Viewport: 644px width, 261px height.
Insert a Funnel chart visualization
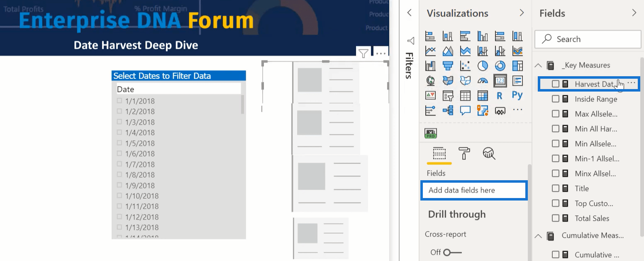coord(448,66)
